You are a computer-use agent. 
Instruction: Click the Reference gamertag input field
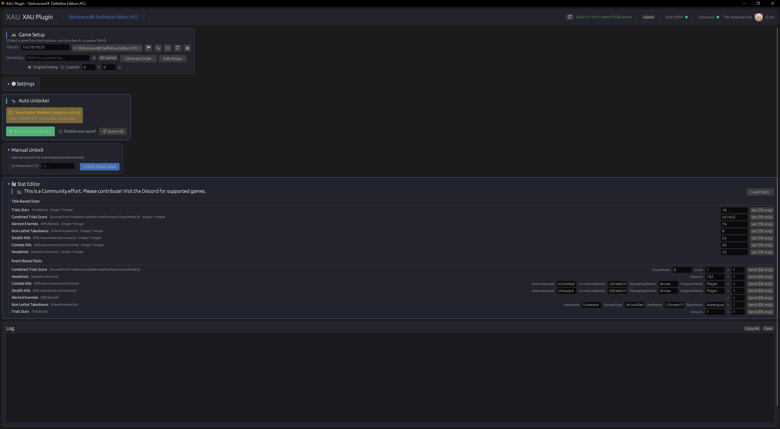tap(57, 58)
